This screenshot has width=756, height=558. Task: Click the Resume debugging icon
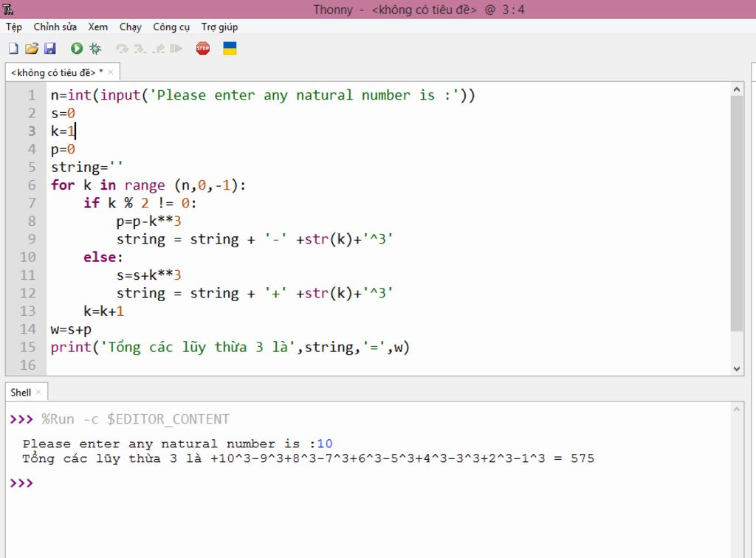coord(176,49)
